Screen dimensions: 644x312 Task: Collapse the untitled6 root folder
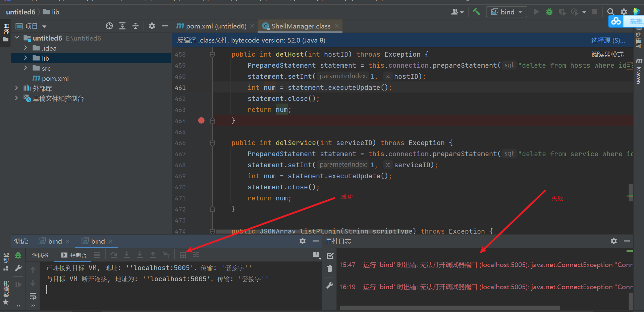pos(17,38)
